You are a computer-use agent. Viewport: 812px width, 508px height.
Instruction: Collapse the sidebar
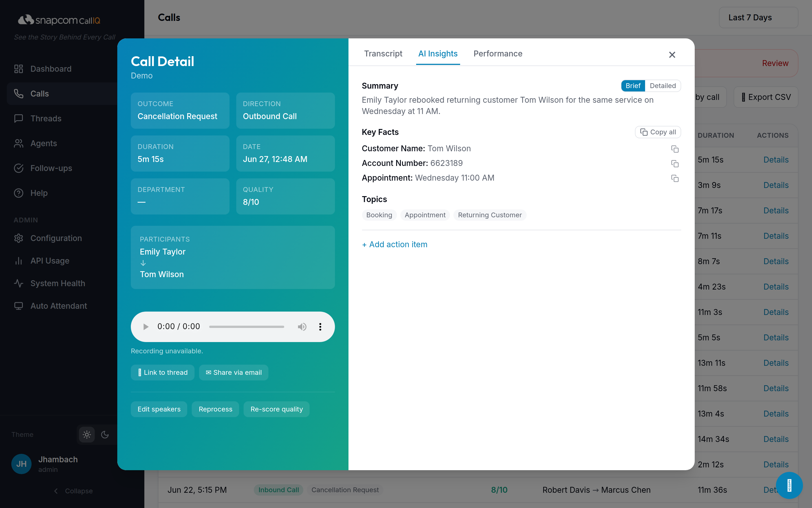coord(73,491)
